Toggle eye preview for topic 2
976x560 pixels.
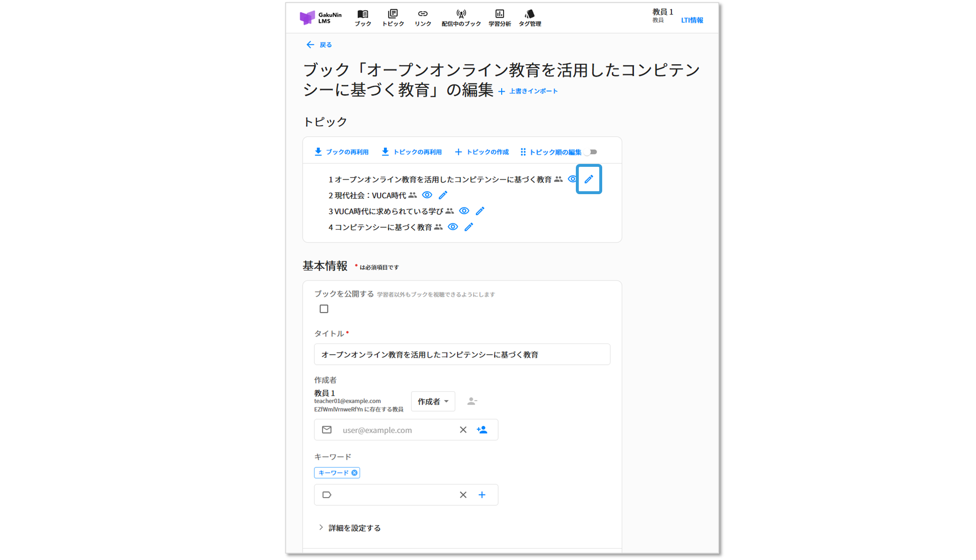[427, 195]
